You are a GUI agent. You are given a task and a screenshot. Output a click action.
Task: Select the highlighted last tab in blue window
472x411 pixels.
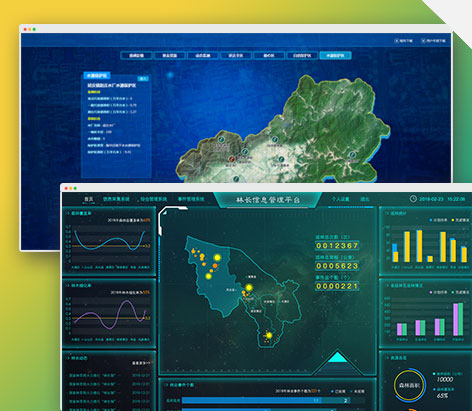click(x=335, y=55)
